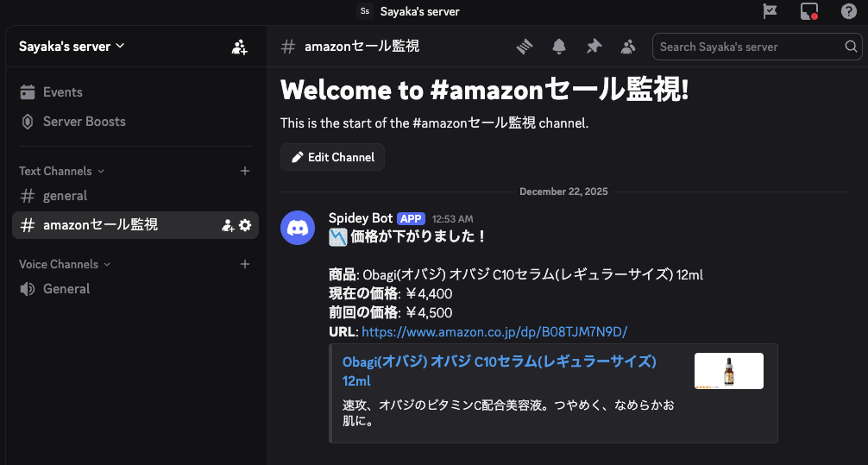Click the Edit Channel button
The image size is (868, 465).
[x=333, y=157]
